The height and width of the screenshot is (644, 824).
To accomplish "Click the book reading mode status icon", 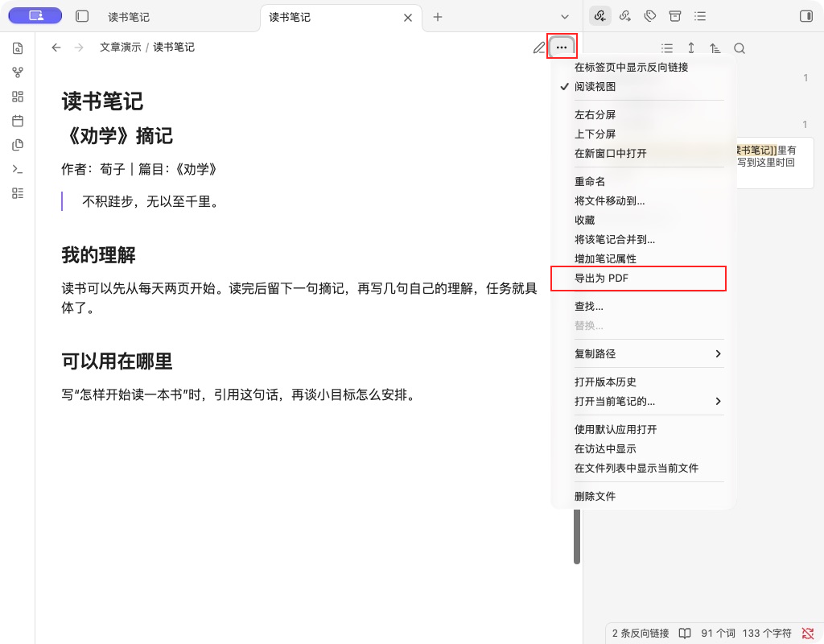I will click(x=685, y=634).
